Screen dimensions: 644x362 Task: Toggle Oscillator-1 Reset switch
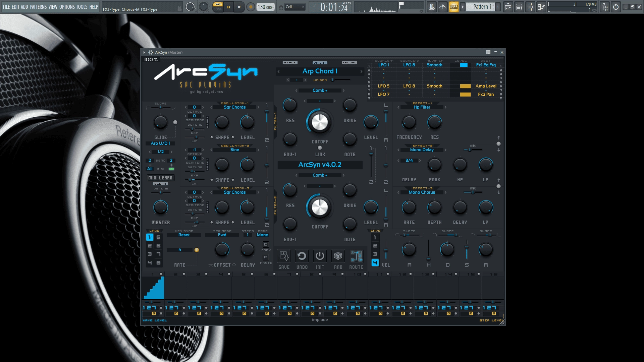[207, 122]
